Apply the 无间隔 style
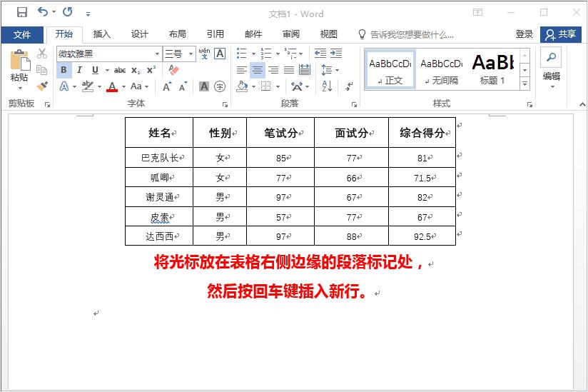Image resolution: width=588 pixels, height=392 pixels. pyautogui.click(x=442, y=70)
